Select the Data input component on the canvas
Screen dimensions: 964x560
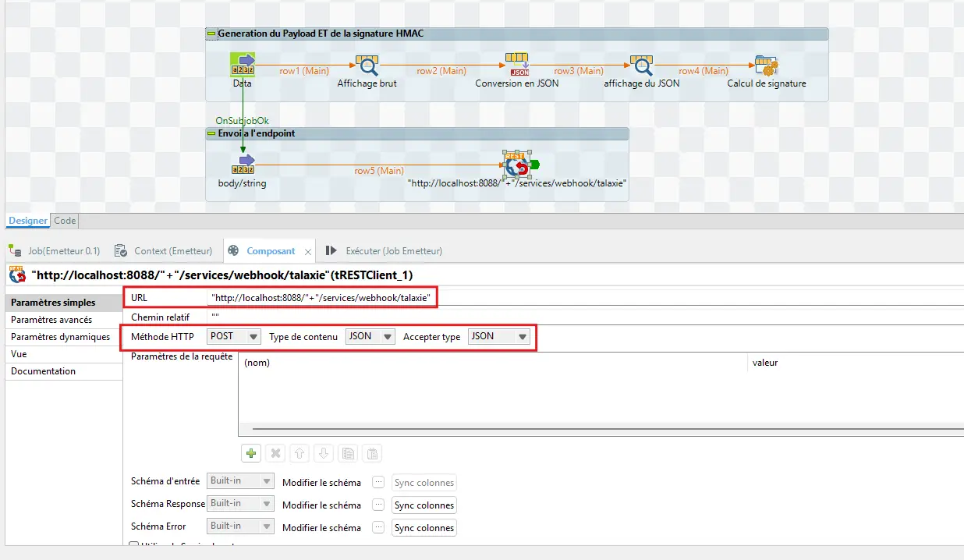242,66
